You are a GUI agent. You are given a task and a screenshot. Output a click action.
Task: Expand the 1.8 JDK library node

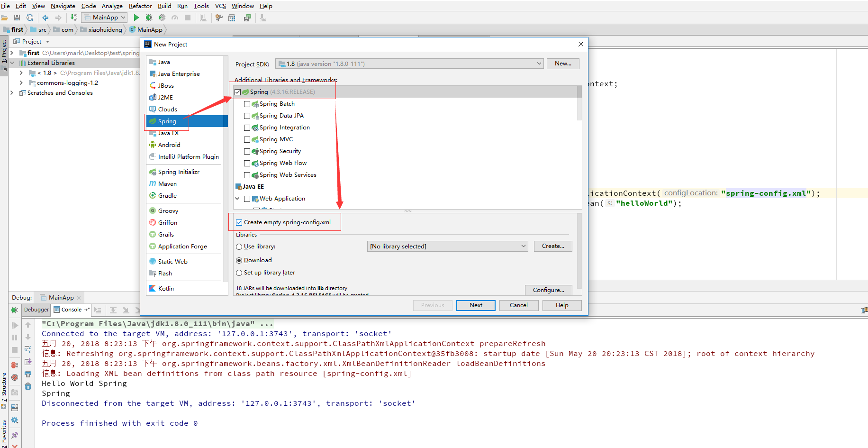coord(21,73)
